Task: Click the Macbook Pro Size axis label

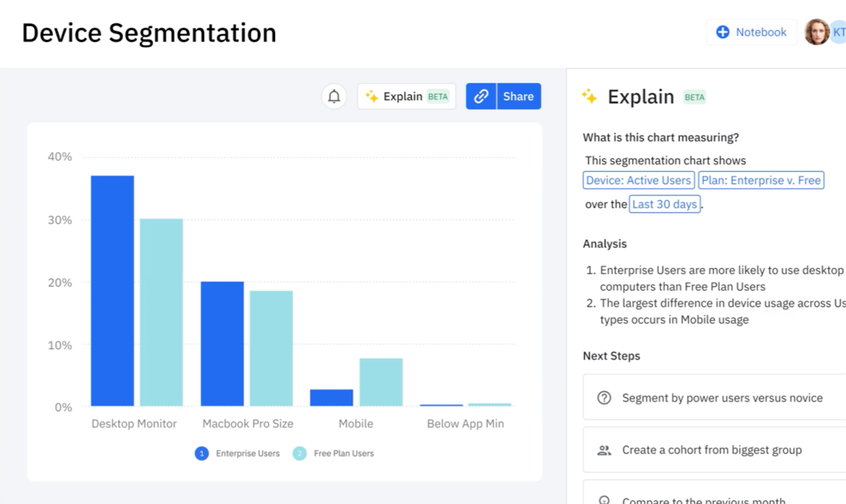Action: pos(248,424)
